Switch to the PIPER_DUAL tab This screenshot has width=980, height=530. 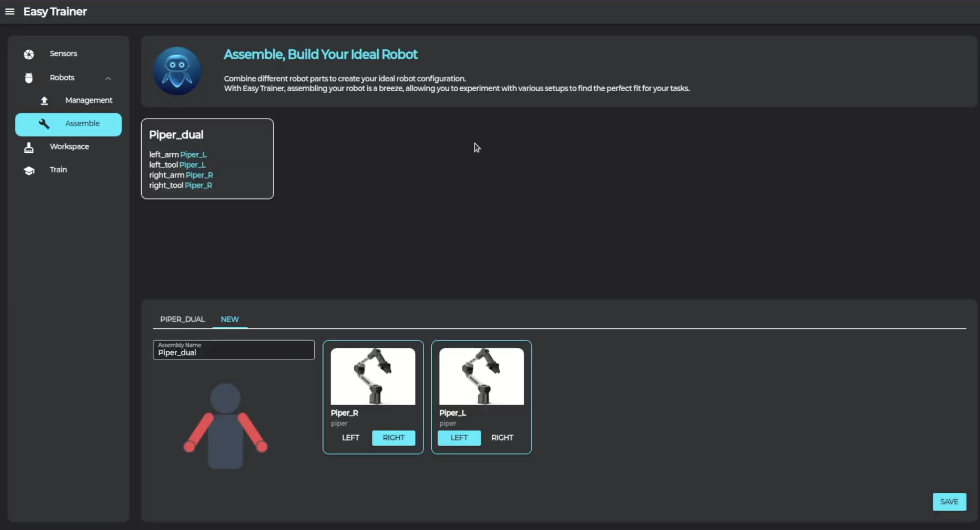(182, 319)
